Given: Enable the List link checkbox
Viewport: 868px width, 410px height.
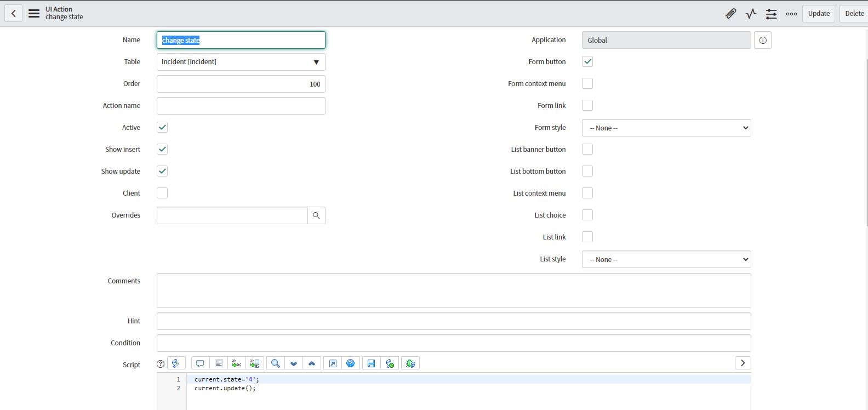Looking at the screenshot, I should pyautogui.click(x=587, y=237).
